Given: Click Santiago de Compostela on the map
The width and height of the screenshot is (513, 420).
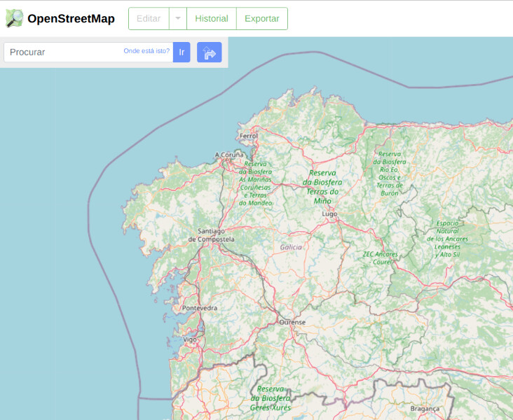Looking at the screenshot, I should 211,234.
